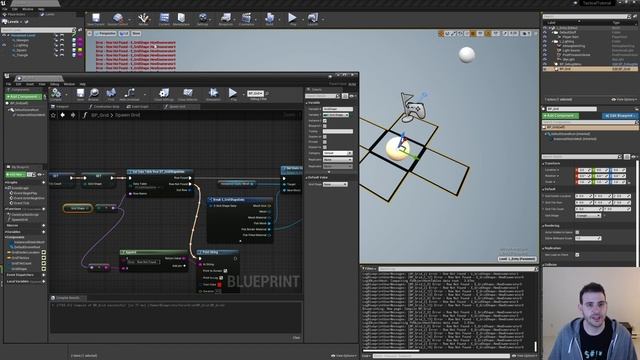Image resolution: width=640 pixels, height=360 pixels.
Task: Toggle Print to Screen checkbox on Print String node
Action: coord(225,271)
